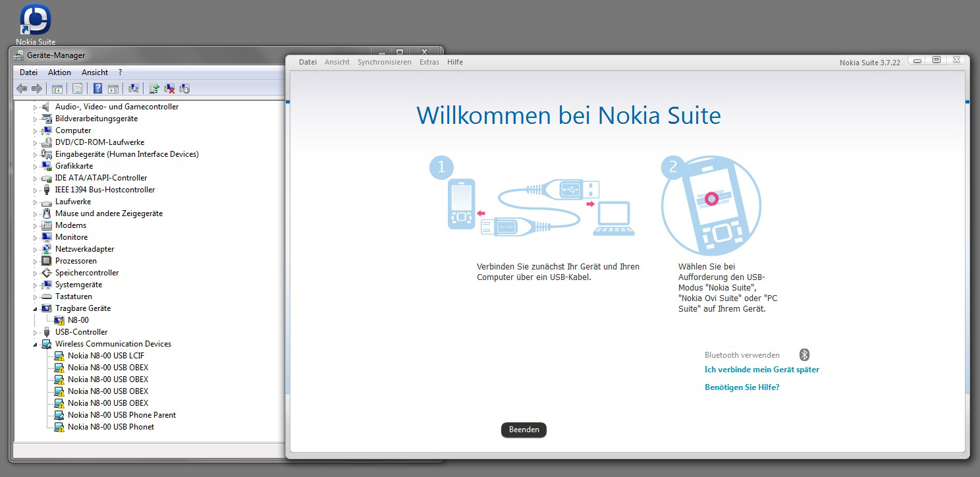Screen dimensions: 980x477
Task: Click the Netzwerkadapter category icon
Action: point(47,249)
